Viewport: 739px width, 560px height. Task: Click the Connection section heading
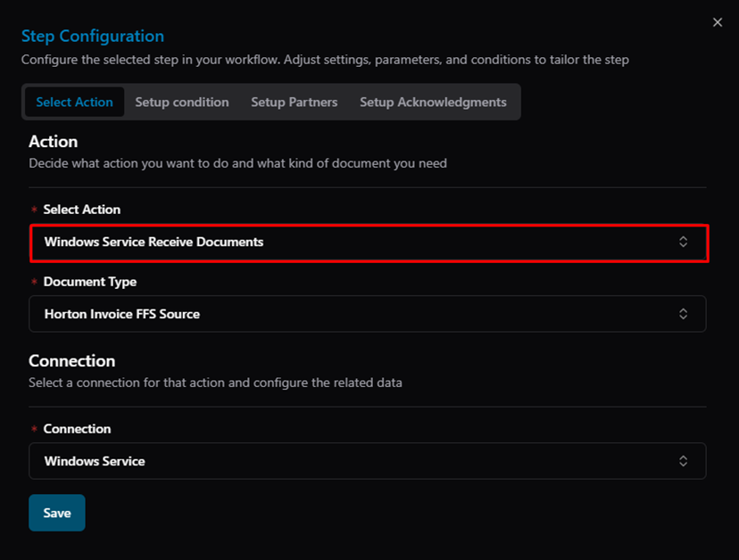(72, 361)
